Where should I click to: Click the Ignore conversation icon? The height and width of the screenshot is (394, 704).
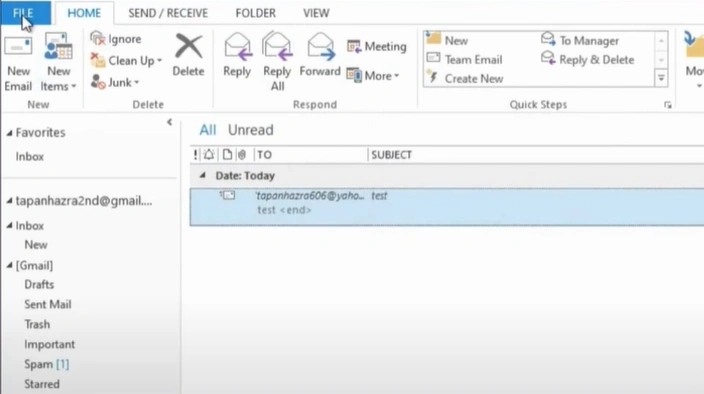click(x=97, y=39)
